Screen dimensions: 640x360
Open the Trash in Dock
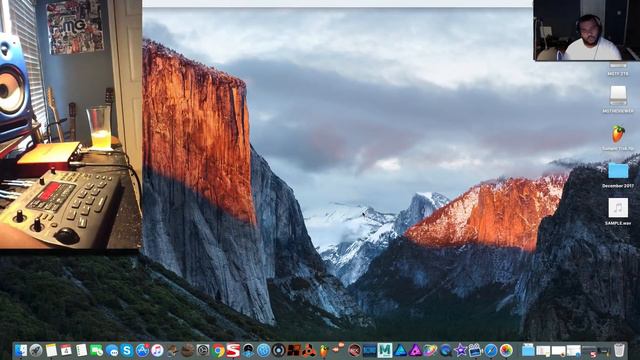point(619,350)
